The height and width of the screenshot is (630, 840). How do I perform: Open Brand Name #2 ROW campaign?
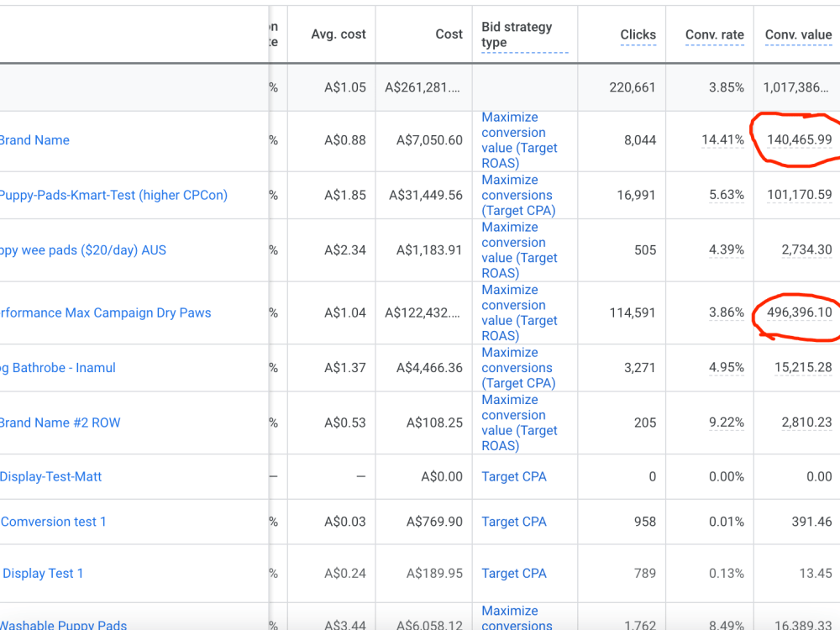[60, 423]
